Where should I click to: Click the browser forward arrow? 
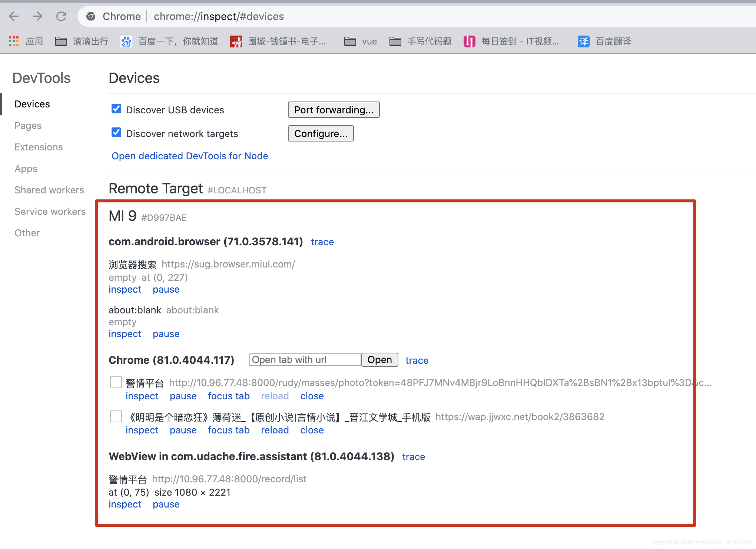37,16
